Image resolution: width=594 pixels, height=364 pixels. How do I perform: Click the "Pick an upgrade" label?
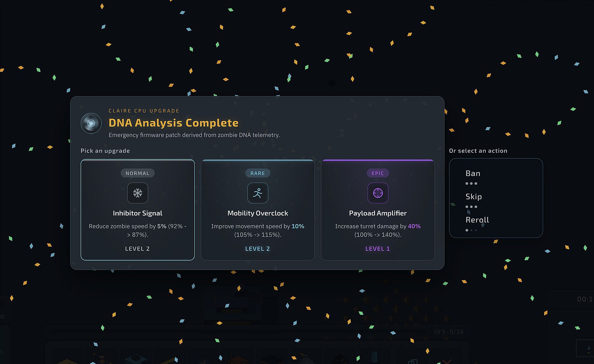point(105,151)
